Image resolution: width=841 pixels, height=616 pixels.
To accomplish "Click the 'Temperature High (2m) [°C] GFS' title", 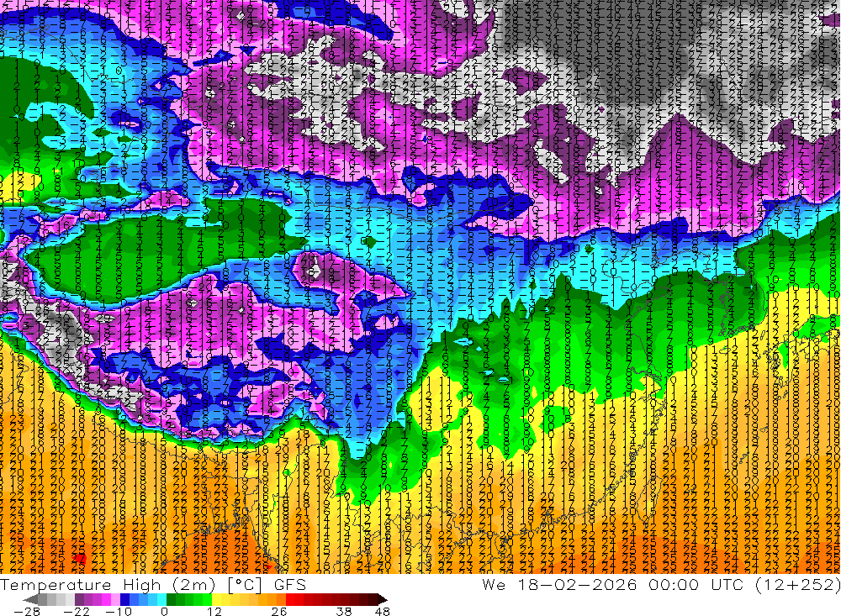I will pyautogui.click(x=153, y=585).
